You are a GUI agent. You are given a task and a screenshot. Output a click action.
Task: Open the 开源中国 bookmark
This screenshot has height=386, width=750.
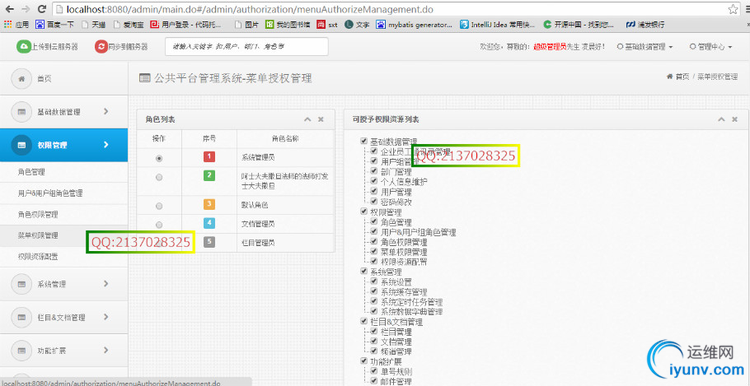pos(579,24)
